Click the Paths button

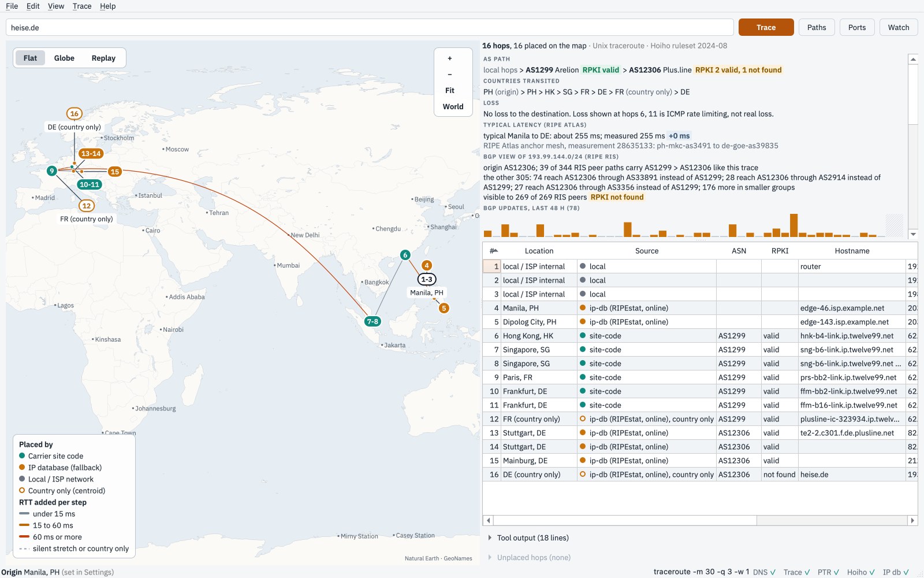[x=817, y=27]
